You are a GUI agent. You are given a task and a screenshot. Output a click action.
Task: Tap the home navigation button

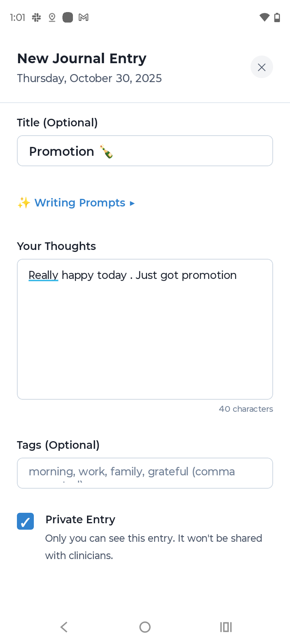click(145, 627)
